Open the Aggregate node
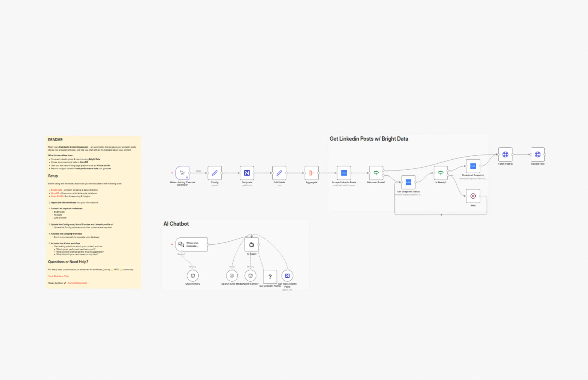The image size is (588, 380). coord(311,173)
